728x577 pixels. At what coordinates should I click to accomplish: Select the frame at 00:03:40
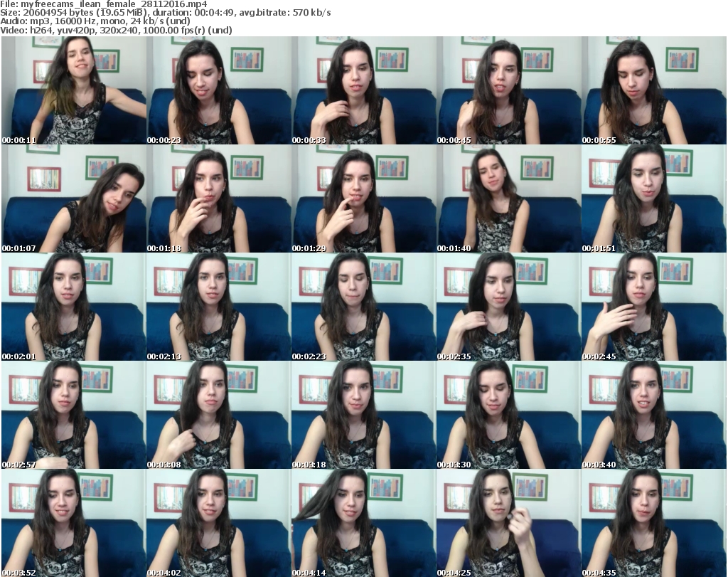654,415
